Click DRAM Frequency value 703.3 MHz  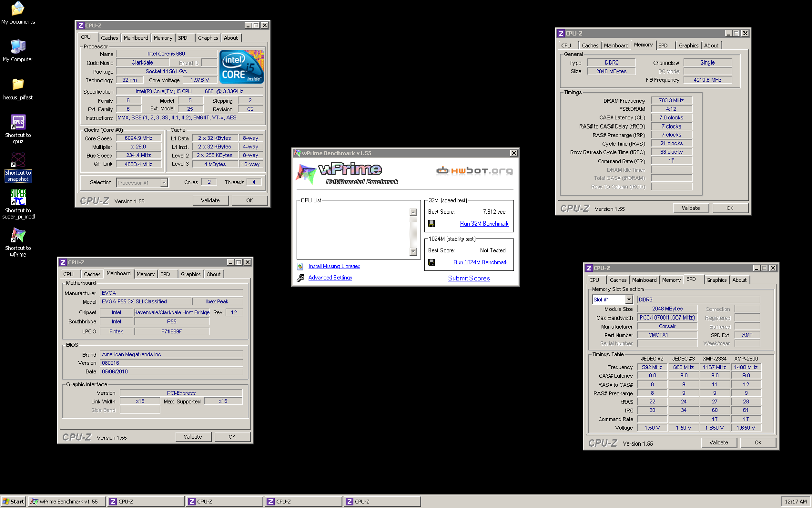pyautogui.click(x=671, y=101)
